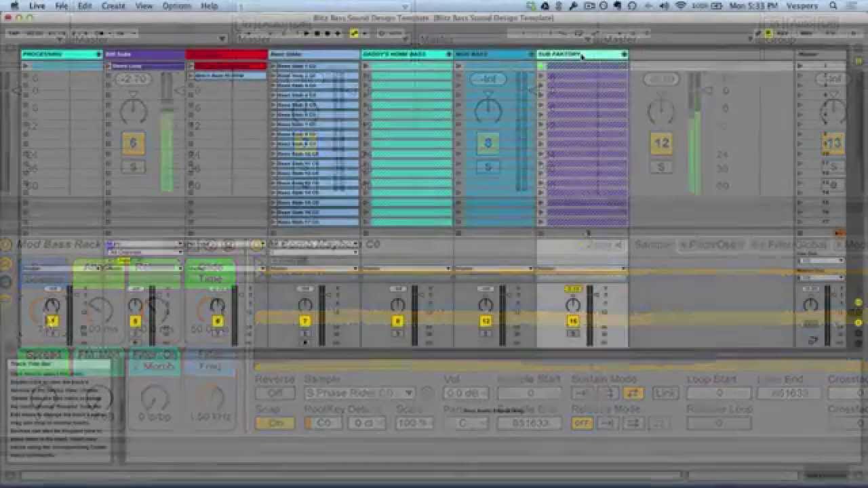Click the pan knob of the Bass Stabs track
This screenshot has height=488, width=868.
(305, 305)
